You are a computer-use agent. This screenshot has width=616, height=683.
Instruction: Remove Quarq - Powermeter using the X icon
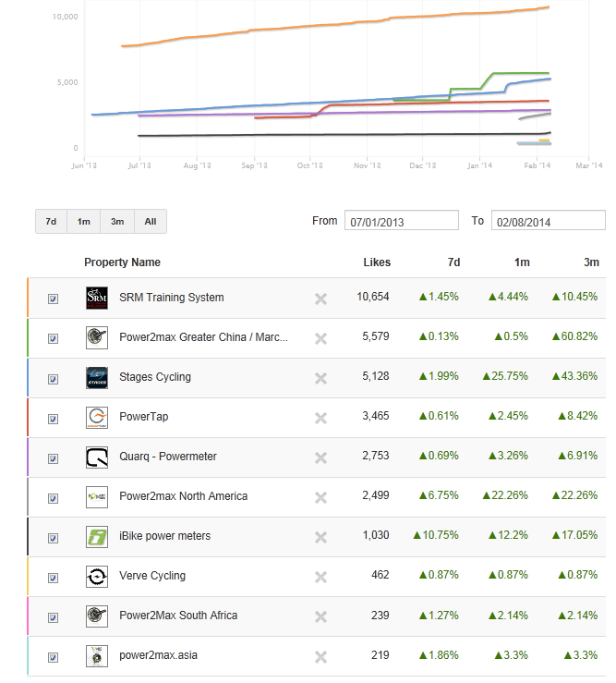(320, 457)
